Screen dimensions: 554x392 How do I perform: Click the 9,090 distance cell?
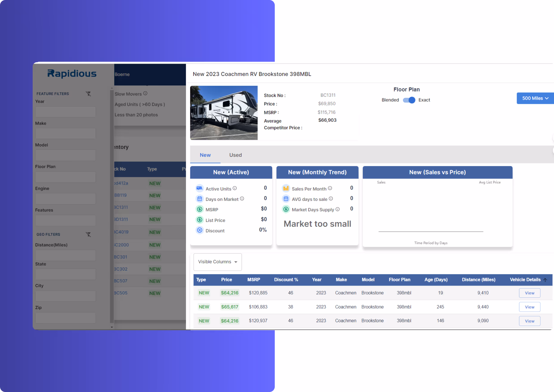(x=483, y=321)
